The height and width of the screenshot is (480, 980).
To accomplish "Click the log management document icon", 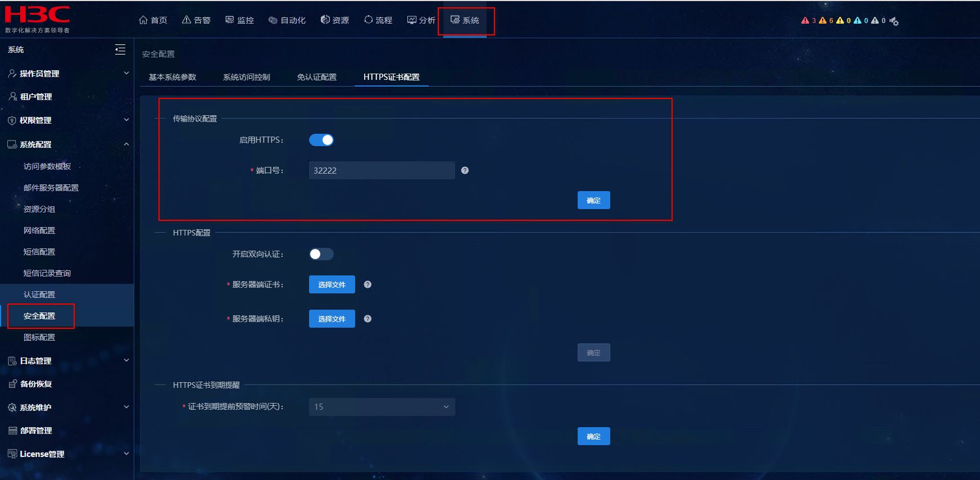I will 12,361.
